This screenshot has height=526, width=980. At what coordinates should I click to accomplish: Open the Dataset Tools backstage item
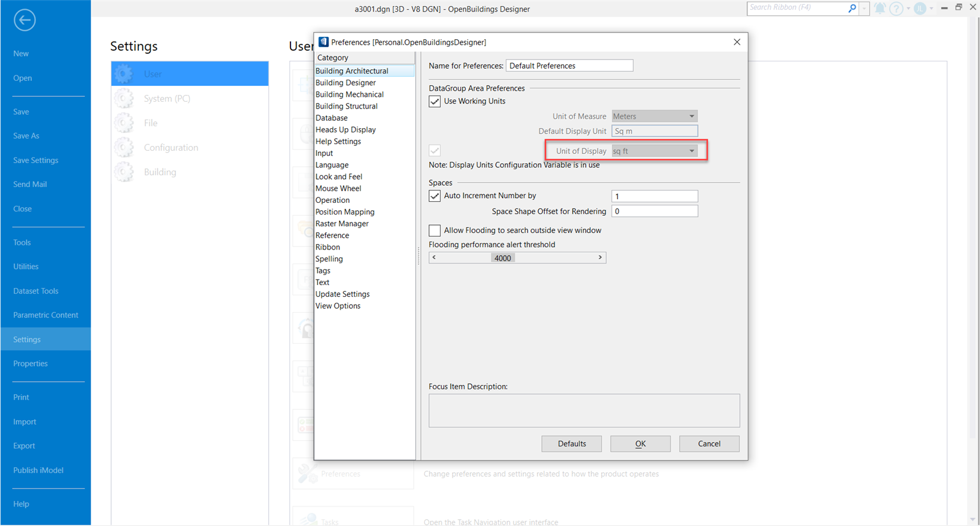pyautogui.click(x=45, y=291)
